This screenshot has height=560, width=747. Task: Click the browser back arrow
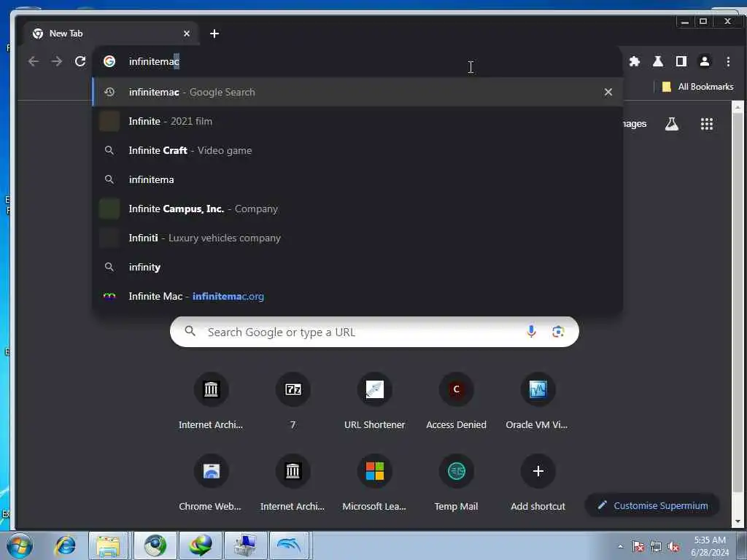tap(34, 61)
